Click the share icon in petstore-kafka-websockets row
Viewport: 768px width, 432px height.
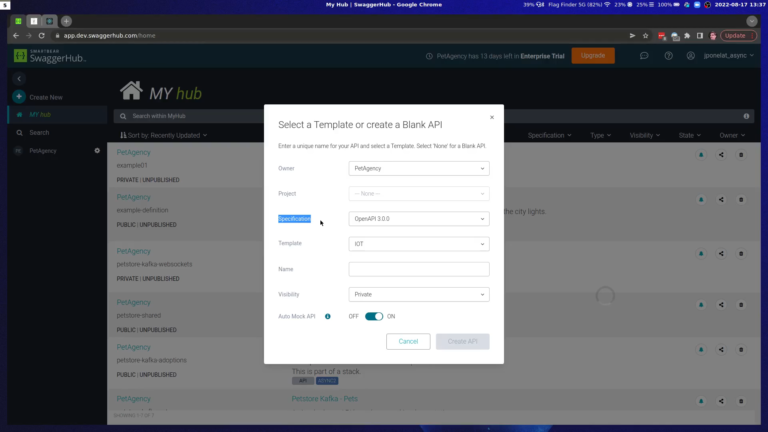pos(721,254)
